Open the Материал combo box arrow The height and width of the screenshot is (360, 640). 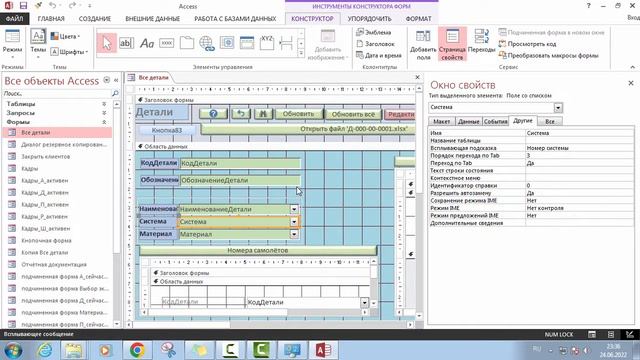294,234
